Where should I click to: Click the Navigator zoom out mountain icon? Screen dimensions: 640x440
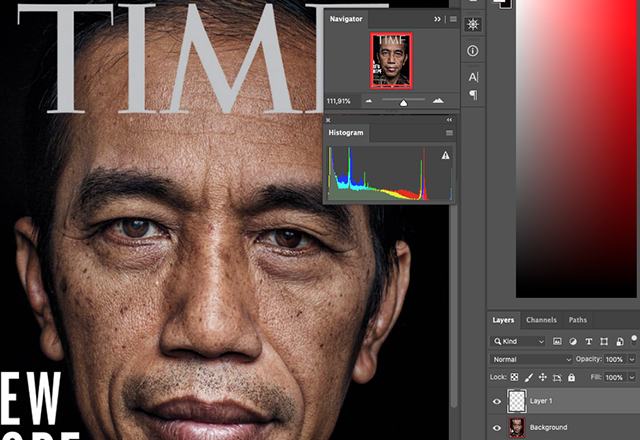pos(369,101)
